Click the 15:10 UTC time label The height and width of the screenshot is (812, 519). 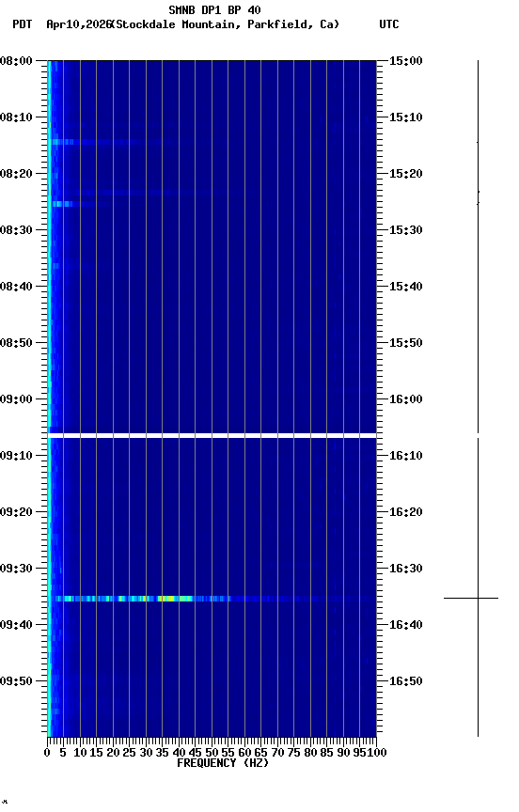(406, 117)
